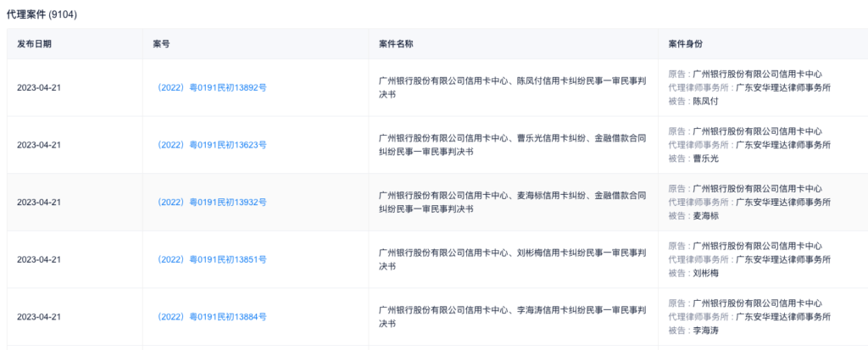Select defendant name 曹乐光 in identity column

click(x=705, y=158)
